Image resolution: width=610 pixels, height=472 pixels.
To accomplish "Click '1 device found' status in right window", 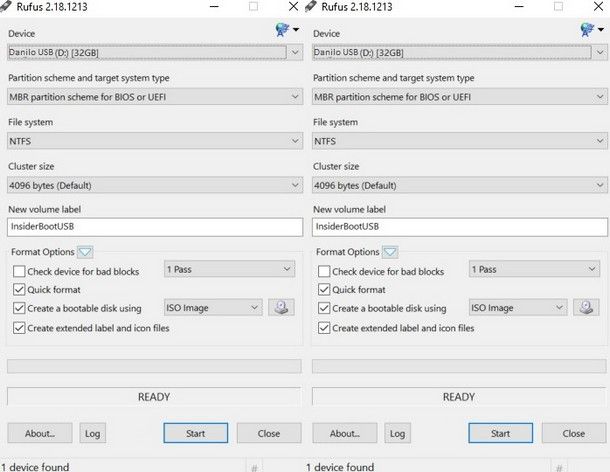I will click(x=340, y=467).
